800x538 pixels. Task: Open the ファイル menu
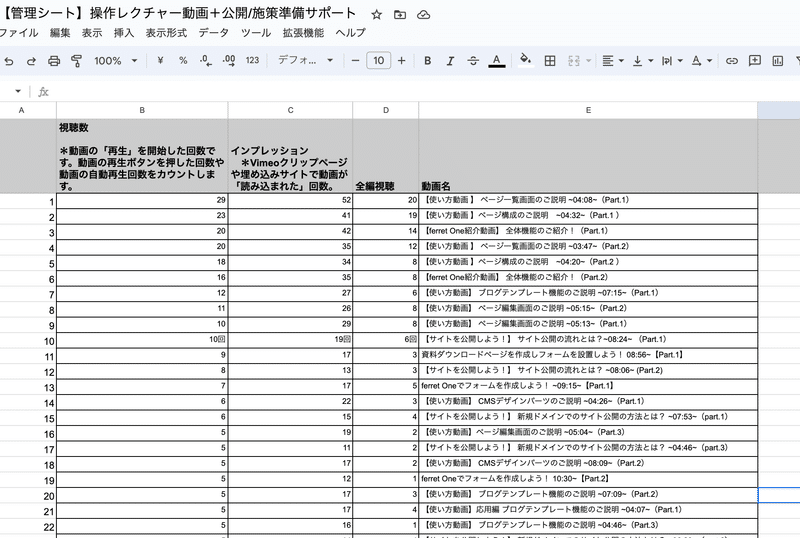(19, 33)
